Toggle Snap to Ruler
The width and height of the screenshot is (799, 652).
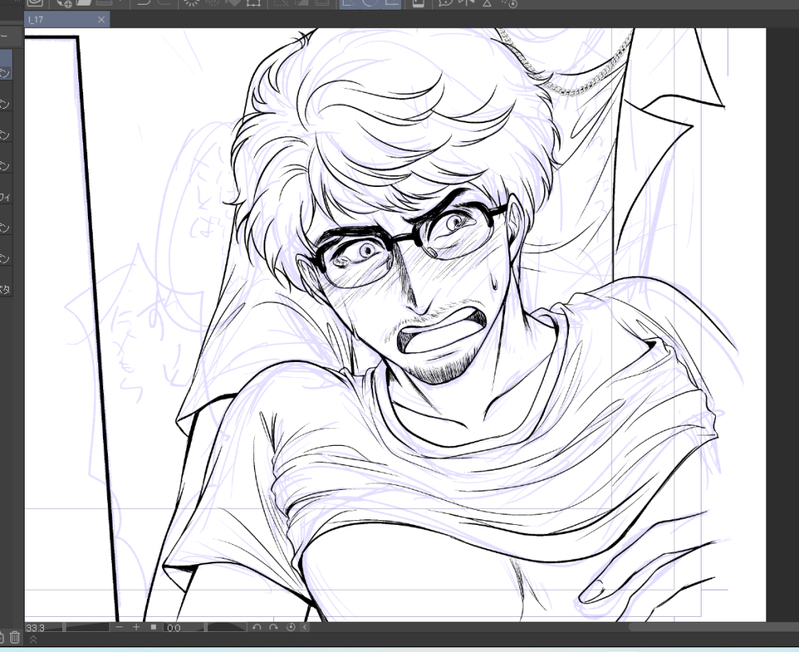pos(350,3)
